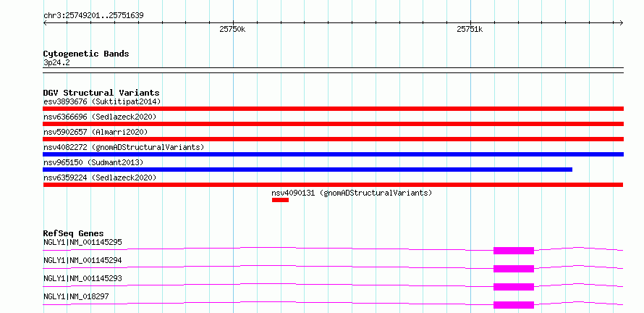Click the chr3:25749201..25751639 coordinates label
Viewport: 644px width, 313px height.
[93, 15]
